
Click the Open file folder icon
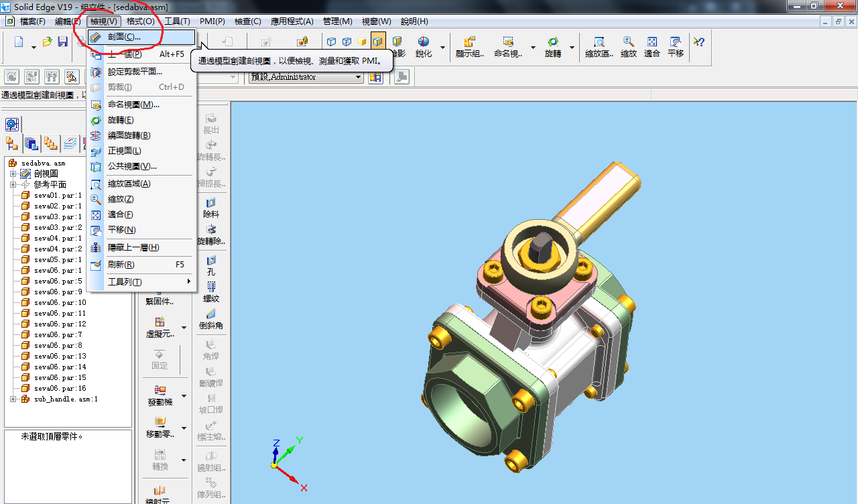pos(47,42)
